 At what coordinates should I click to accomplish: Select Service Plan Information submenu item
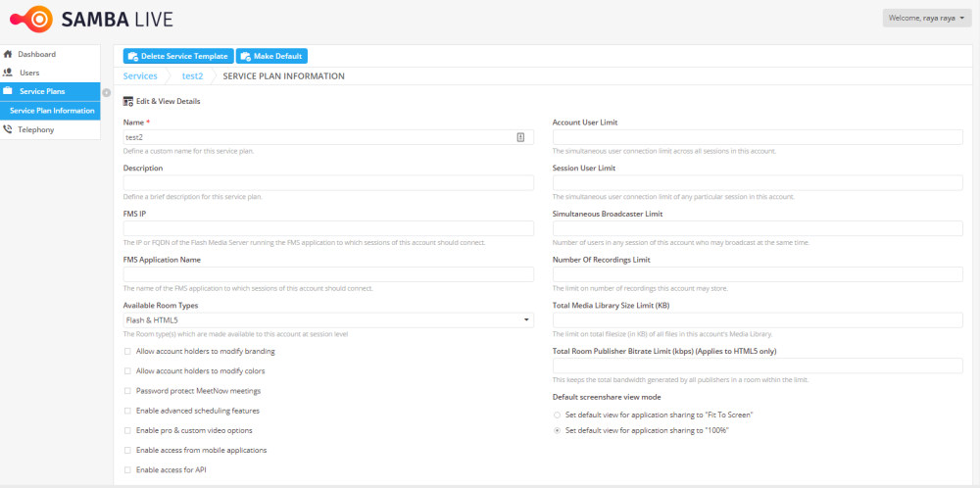tap(50, 111)
